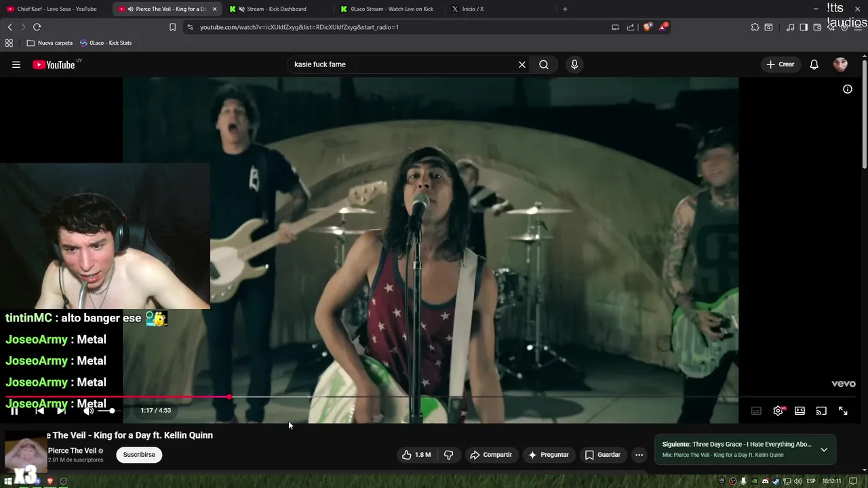Cast the video to a device
The width and height of the screenshot is (868, 488).
pyautogui.click(x=821, y=411)
